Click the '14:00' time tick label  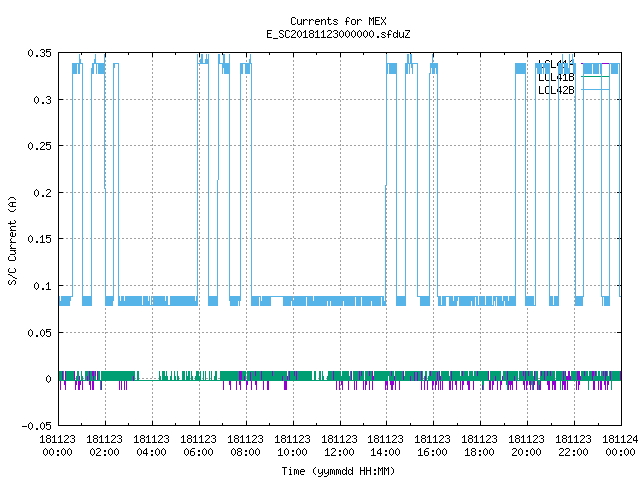tap(385, 452)
